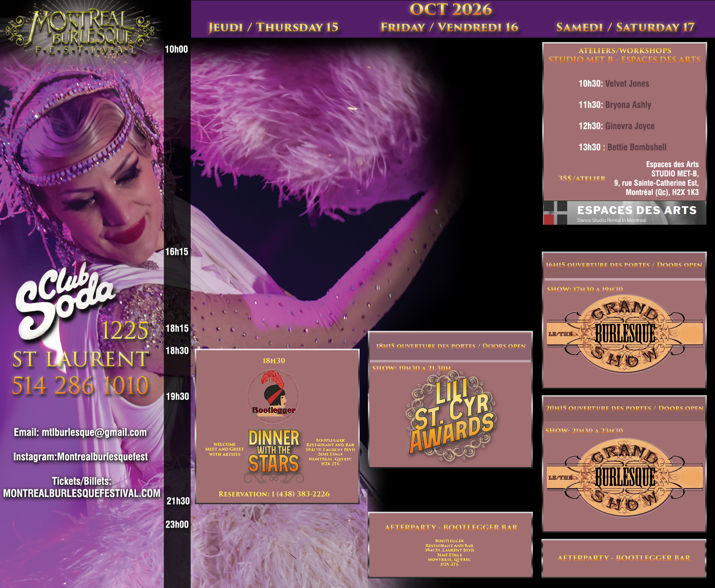Select the 11h30: Bryona Ashly workshop
The width and height of the screenshot is (715, 588).
pyautogui.click(x=615, y=105)
